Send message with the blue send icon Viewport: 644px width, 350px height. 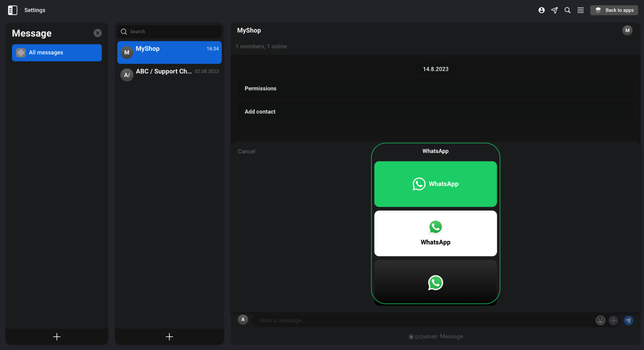(628, 320)
